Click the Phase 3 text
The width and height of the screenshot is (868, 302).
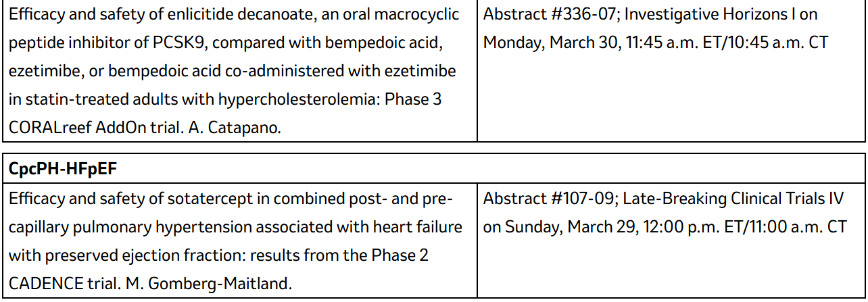(x=413, y=99)
